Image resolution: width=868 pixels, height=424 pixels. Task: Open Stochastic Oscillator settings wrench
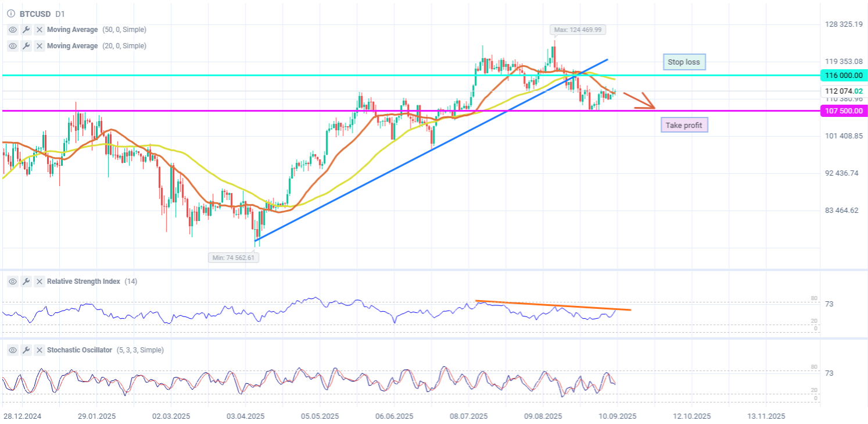coord(26,350)
